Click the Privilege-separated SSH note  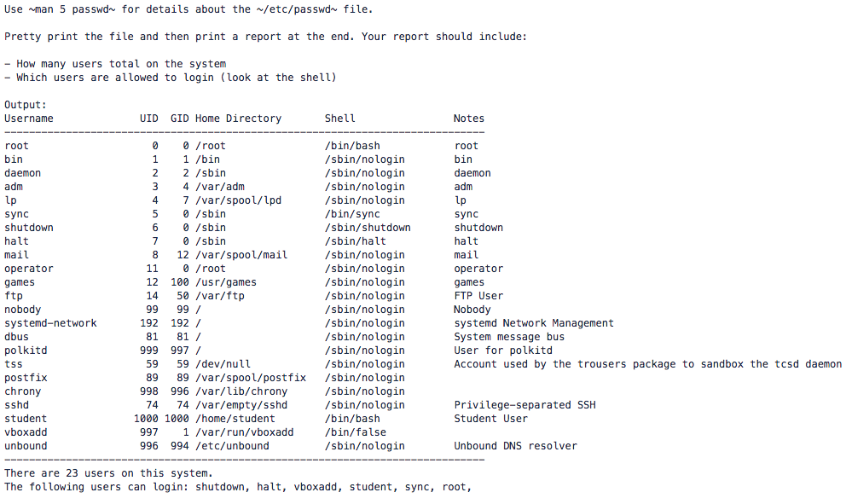click(525, 405)
